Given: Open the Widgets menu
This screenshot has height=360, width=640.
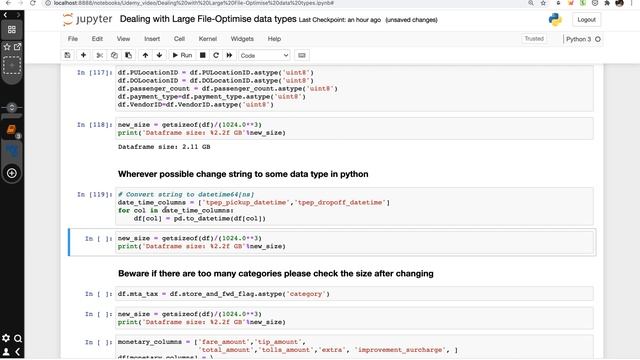Looking at the screenshot, I should [x=242, y=39].
